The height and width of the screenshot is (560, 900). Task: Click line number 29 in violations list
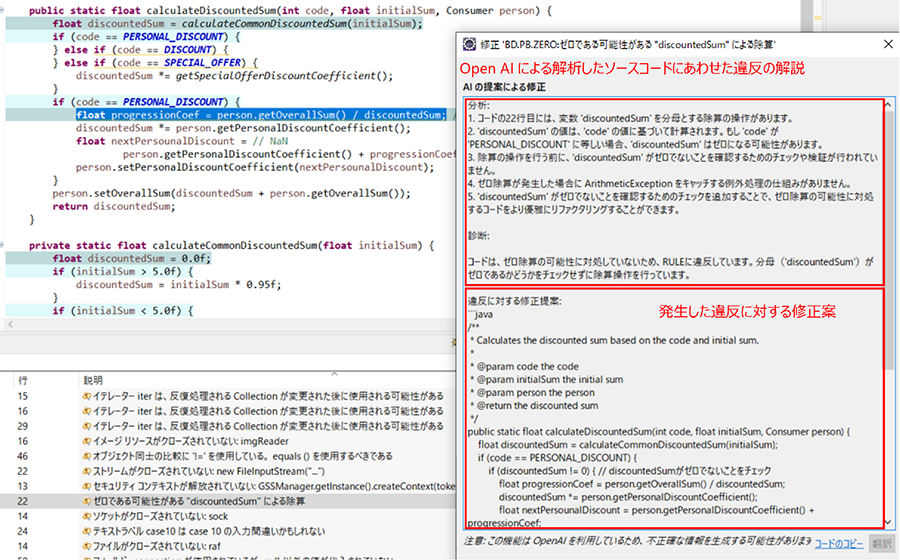coord(23,426)
